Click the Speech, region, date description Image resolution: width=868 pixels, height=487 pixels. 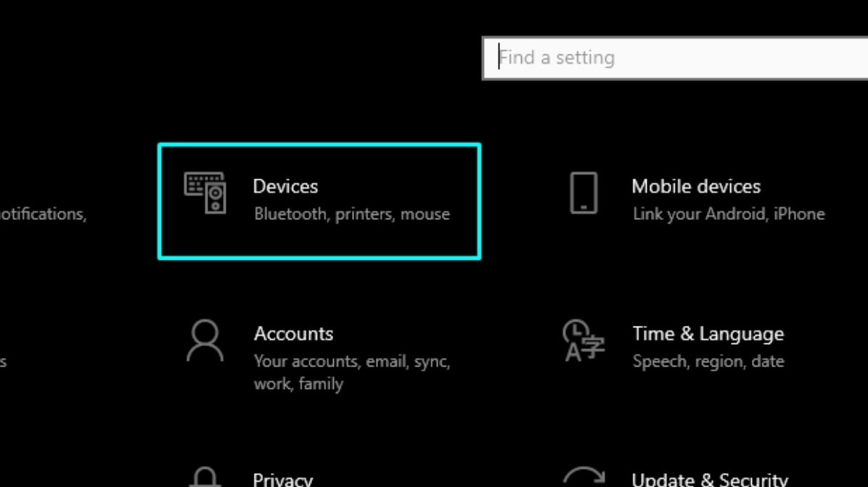pos(708,361)
